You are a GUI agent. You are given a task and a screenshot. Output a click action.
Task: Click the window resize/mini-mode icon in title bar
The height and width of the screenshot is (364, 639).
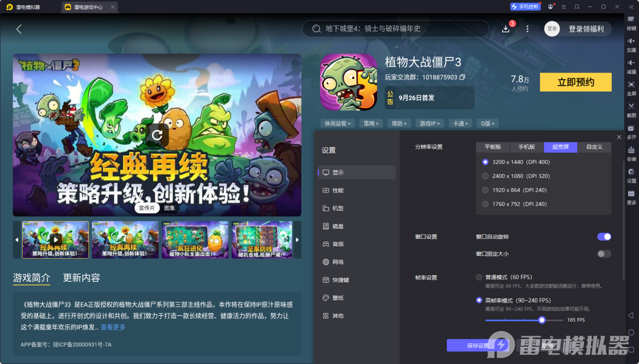click(577, 7)
